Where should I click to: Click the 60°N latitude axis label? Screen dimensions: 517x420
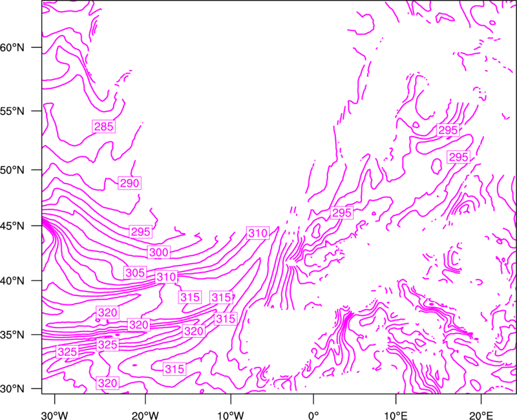pyautogui.click(x=12, y=48)
